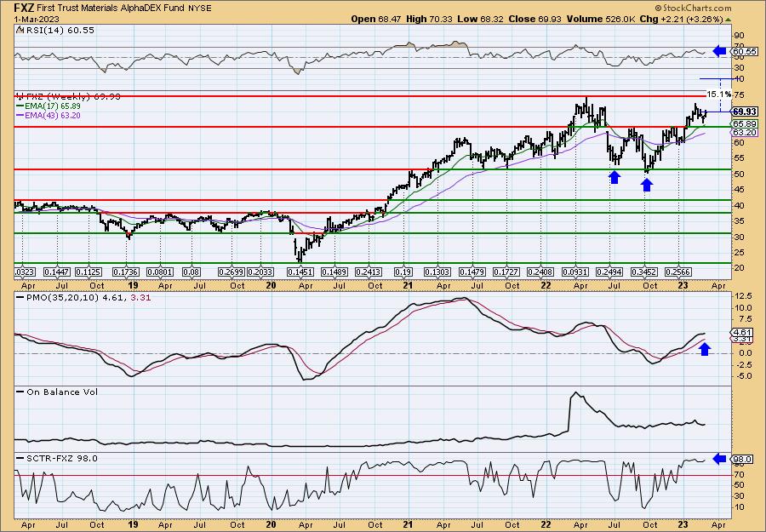
Task: Click the -5.0 PMO axis label
Action: 745,376
